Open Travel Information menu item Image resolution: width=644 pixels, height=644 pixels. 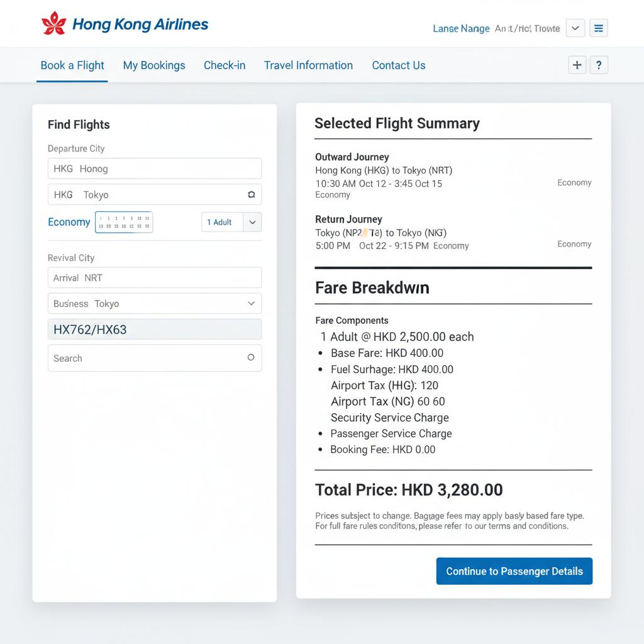pos(308,65)
